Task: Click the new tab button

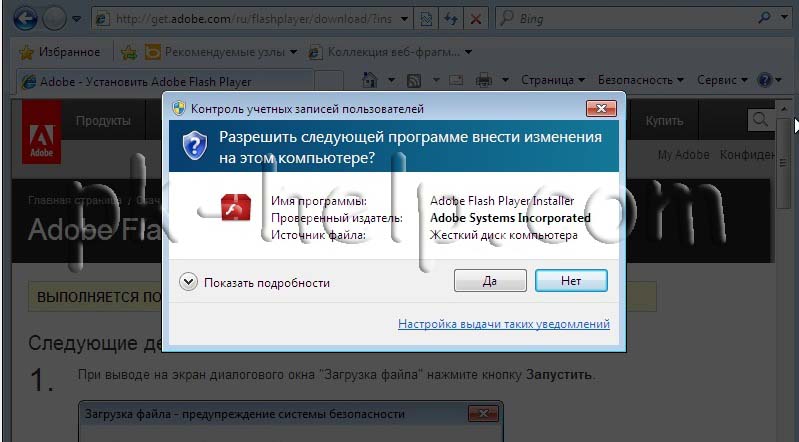Action: pyautogui.click(x=329, y=82)
